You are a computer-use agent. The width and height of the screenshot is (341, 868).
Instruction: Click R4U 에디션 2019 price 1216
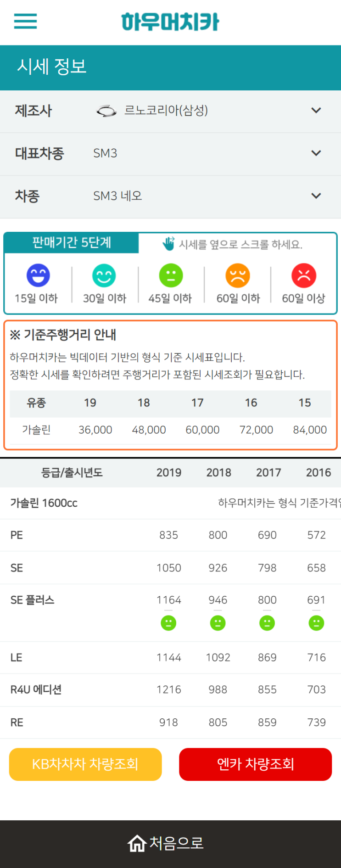[x=169, y=689]
